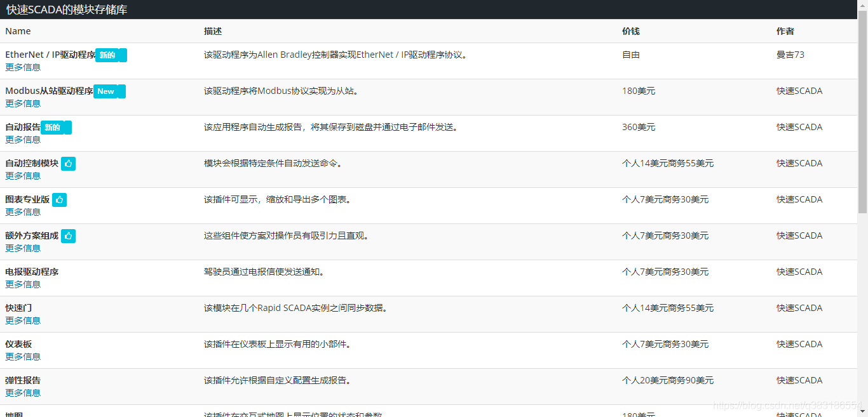The height and width of the screenshot is (417, 868).
Task: Click thumbs-up icon beside 图表专业版
Action: (60, 200)
